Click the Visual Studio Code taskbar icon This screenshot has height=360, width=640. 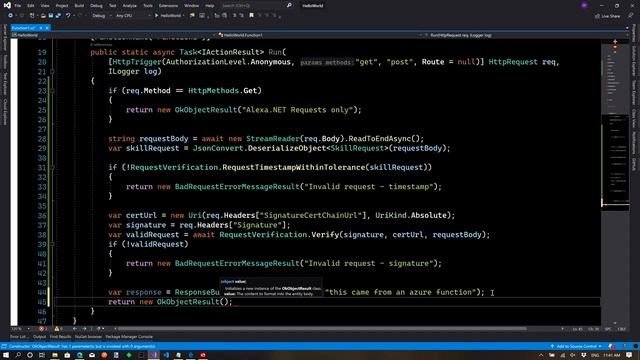click(166, 356)
